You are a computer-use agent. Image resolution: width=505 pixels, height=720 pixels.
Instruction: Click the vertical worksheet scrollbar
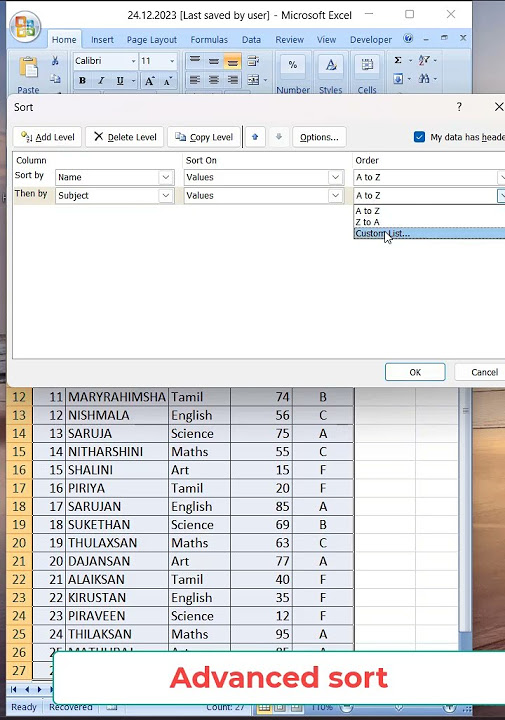point(465,510)
